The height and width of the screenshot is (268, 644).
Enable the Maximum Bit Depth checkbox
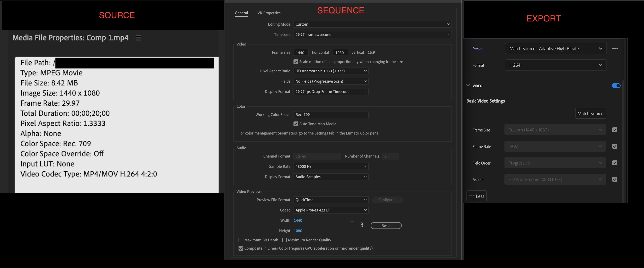click(241, 240)
